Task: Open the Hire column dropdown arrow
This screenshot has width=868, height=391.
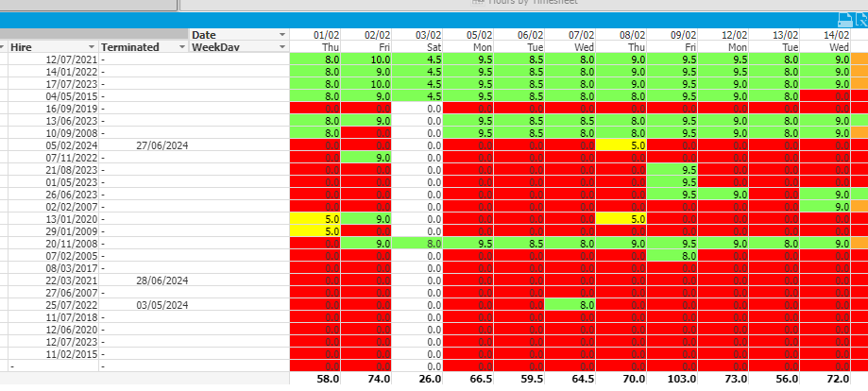Action: click(x=92, y=47)
